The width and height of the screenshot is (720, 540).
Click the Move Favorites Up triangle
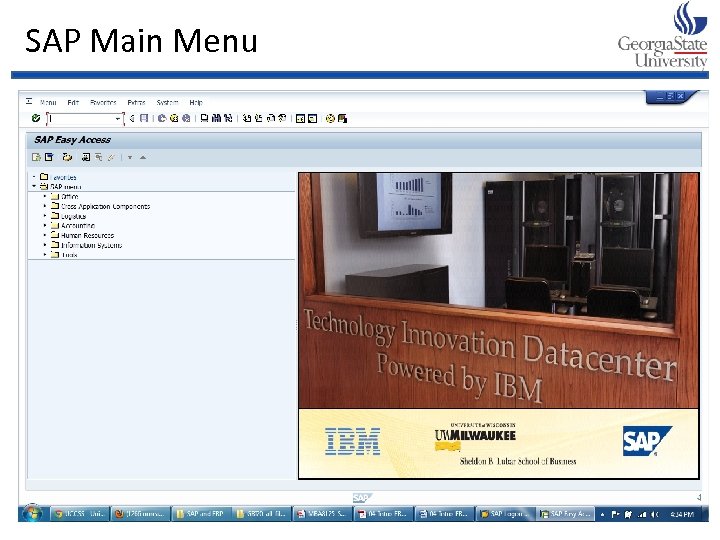coord(143,158)
